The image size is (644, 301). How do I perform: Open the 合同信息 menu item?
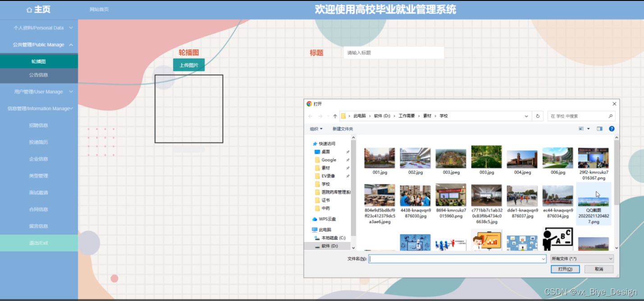(39, 209)
